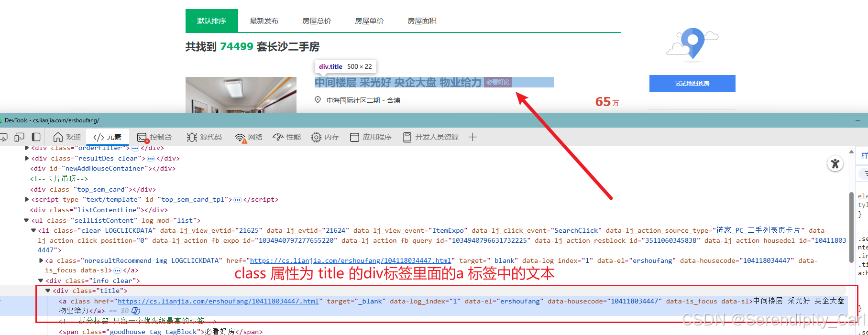This screenshot has height=335, width=868.
Task: Click ellipsis badge in noresultRecommend anchor row
Action: click(117, 270)
